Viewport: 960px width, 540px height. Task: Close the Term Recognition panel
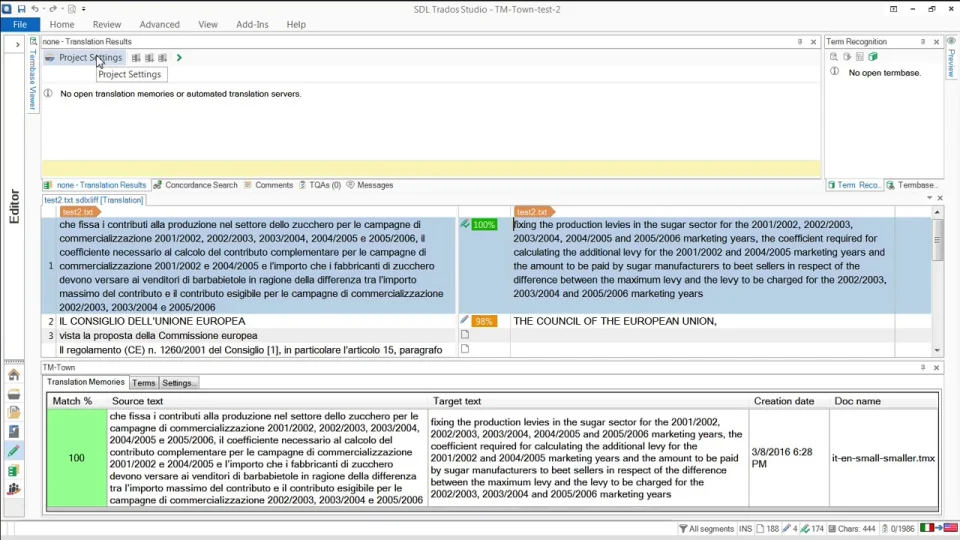point(937,42)
